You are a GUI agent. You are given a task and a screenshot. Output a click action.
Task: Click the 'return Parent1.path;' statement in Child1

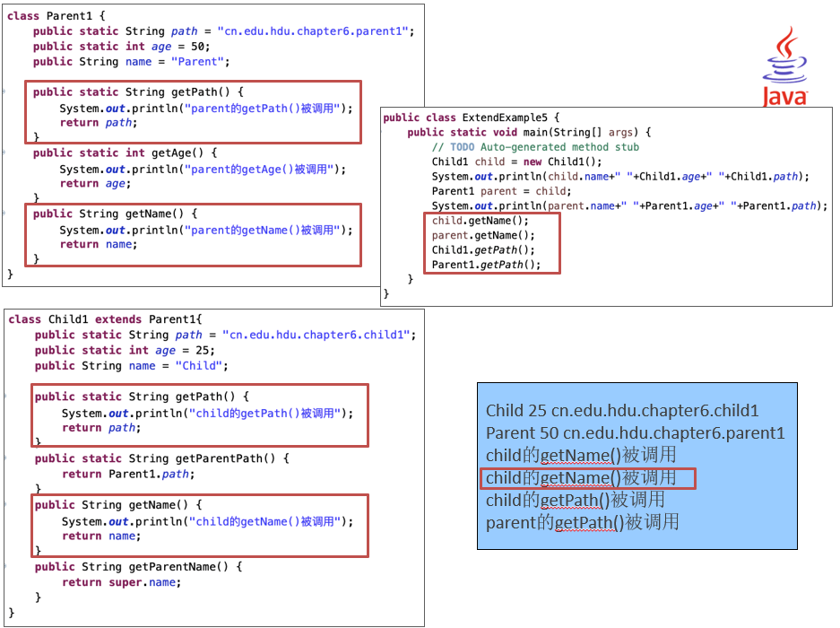coord(127,474)
